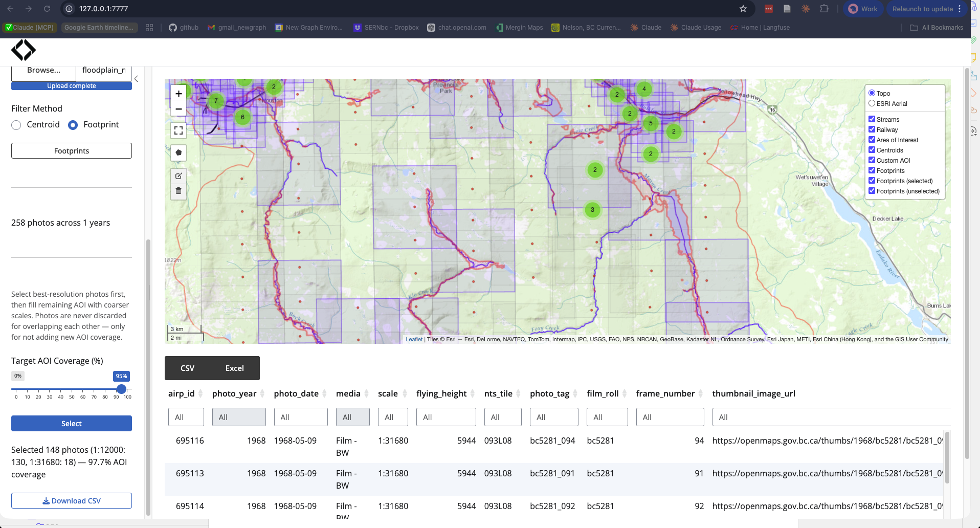Zoom in on the map
The width and height of the screenshot is (980, 528).
coord(179,94)
